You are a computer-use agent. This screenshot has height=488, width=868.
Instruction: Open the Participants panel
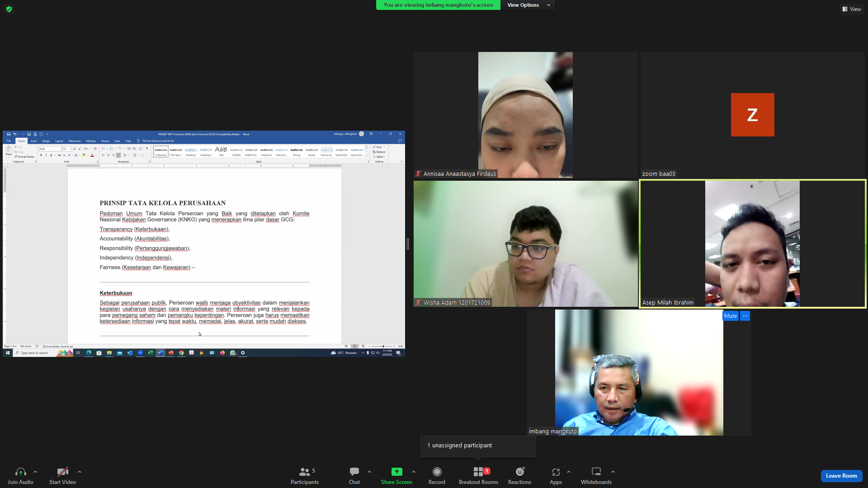point(305,476)
